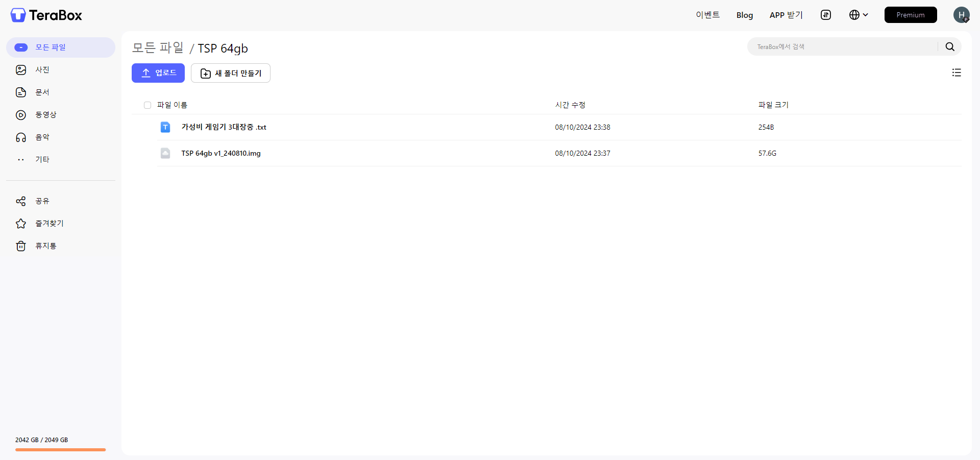980x460 pixels.
Task: Click the Premium button
Action: click(x=911, y=15)
